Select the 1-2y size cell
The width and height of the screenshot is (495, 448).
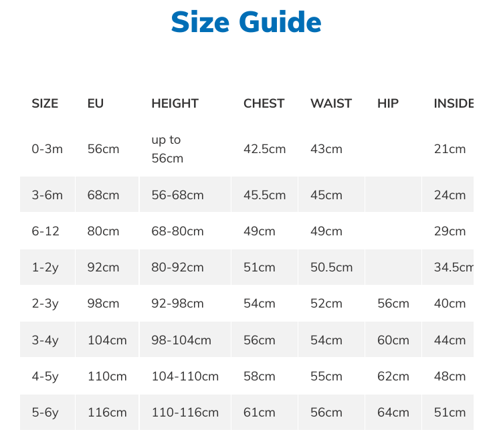[45, 267]
